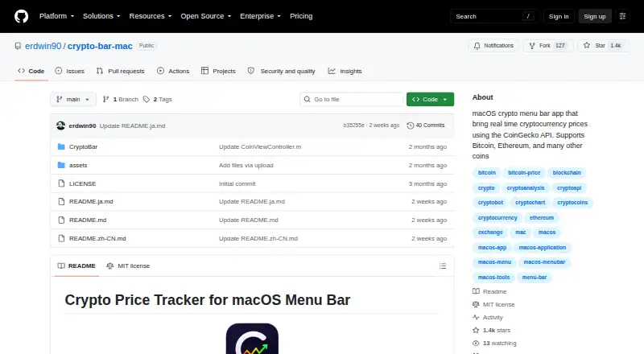Click the assets folder icon
The width and height of the screenshot is (644, 354).
point(61,165)
